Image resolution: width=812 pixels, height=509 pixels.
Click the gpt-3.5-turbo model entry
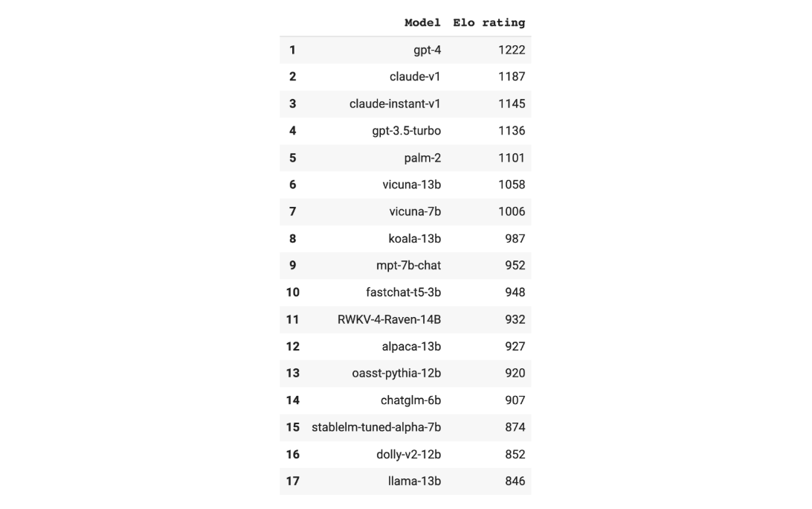pos(406,131)
